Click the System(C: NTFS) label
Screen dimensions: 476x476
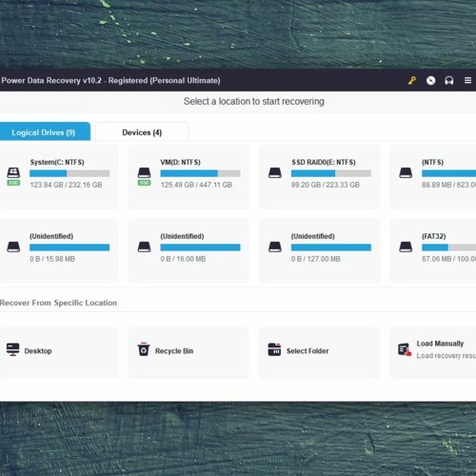click(57, 162)
